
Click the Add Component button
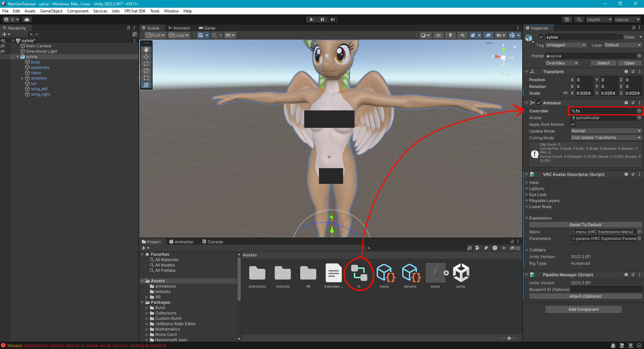[x=583, y=309]
